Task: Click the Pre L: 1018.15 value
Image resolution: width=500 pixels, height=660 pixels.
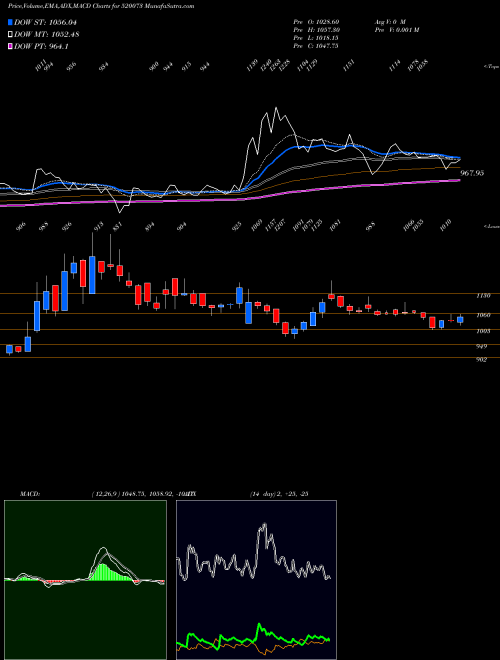Action: [316, 38]
